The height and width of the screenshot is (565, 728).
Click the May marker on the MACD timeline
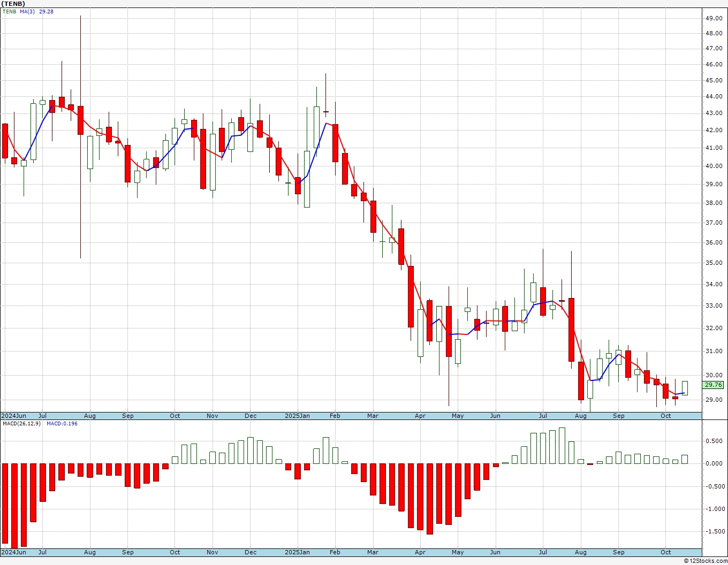pyautogui.click(x=458, y=552)
